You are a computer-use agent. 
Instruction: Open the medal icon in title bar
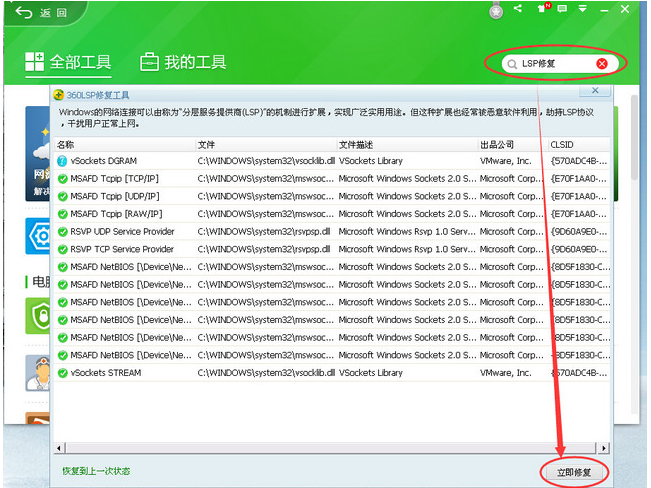pyautogui.click(x=496, y=11)
